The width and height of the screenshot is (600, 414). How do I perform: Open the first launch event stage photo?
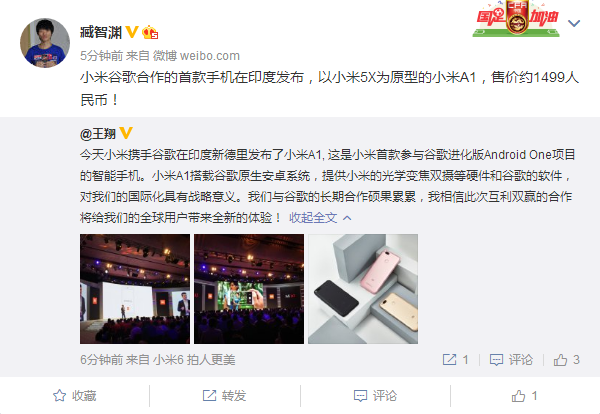135,289
